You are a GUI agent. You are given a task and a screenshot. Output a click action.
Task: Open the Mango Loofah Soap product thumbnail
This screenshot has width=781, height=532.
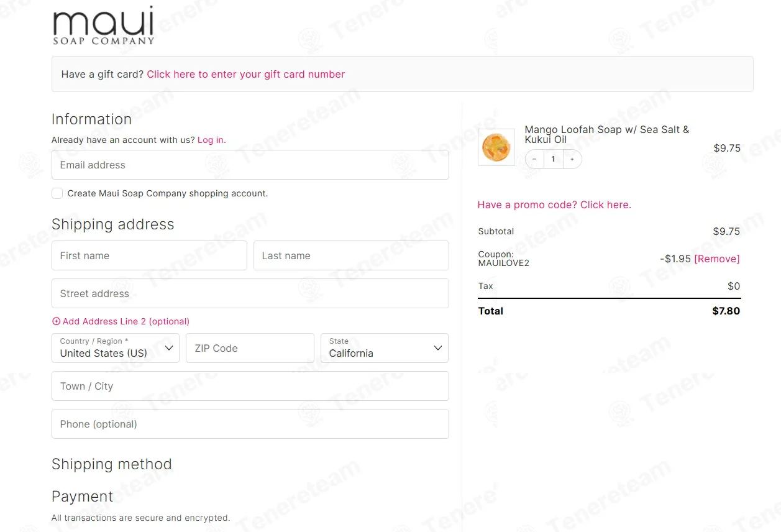click(496, 147)
